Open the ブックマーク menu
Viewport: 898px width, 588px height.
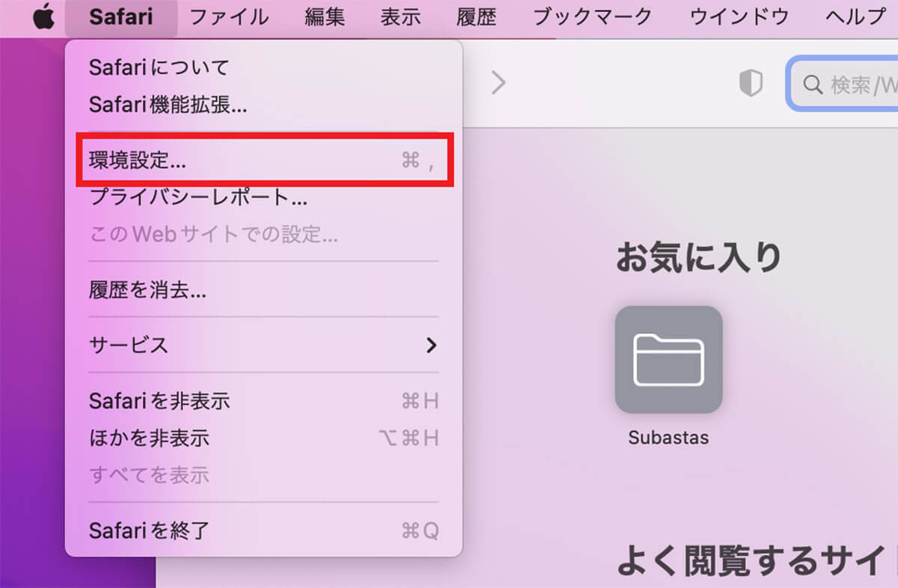(x=593, y=16)
